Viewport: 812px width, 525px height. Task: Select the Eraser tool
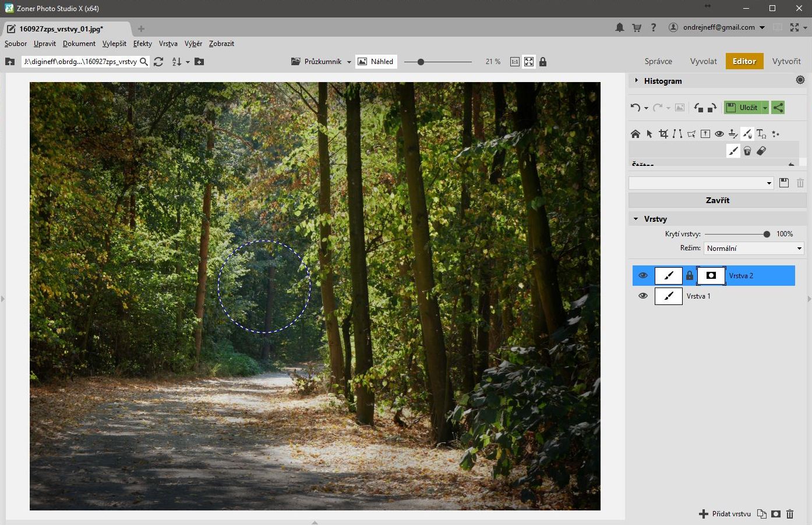761,151
